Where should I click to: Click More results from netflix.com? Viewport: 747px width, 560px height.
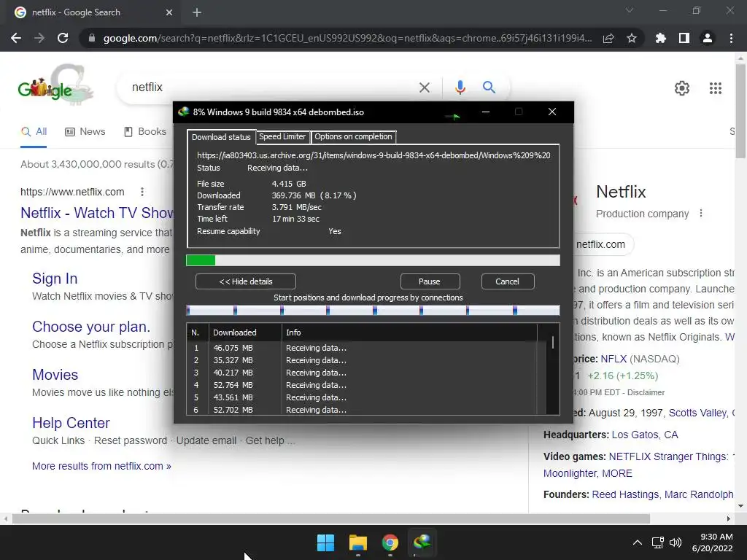101,466
